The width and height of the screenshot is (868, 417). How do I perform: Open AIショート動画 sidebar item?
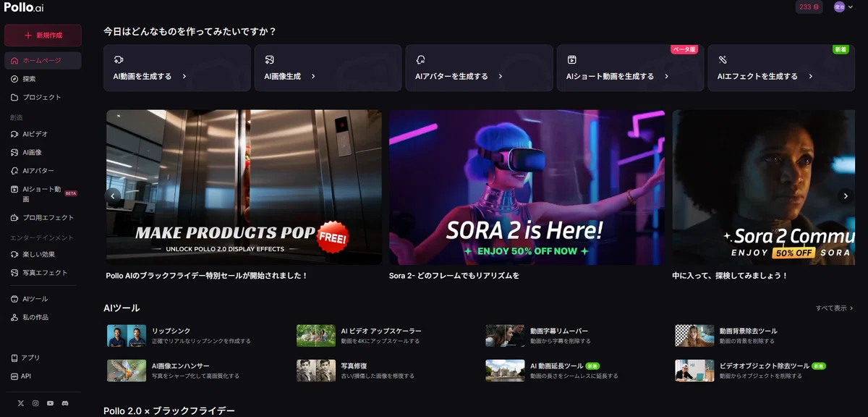43,194
